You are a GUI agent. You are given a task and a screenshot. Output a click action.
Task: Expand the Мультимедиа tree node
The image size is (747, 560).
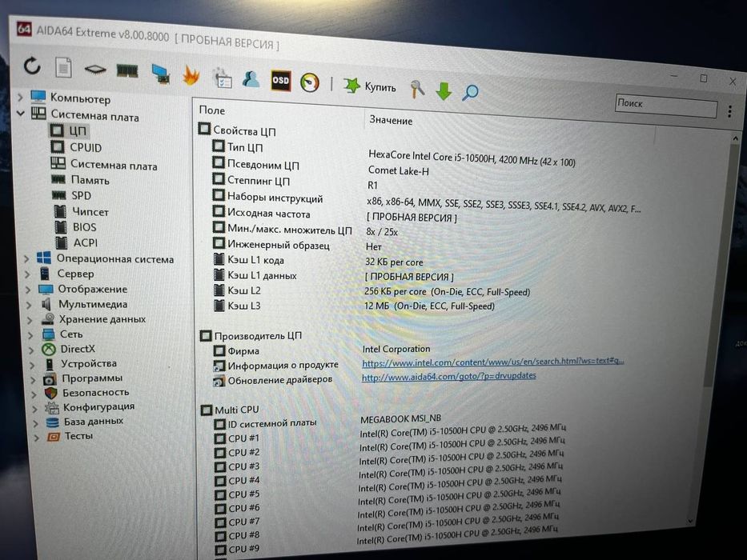pyautogui.click(x=29, y=305)
